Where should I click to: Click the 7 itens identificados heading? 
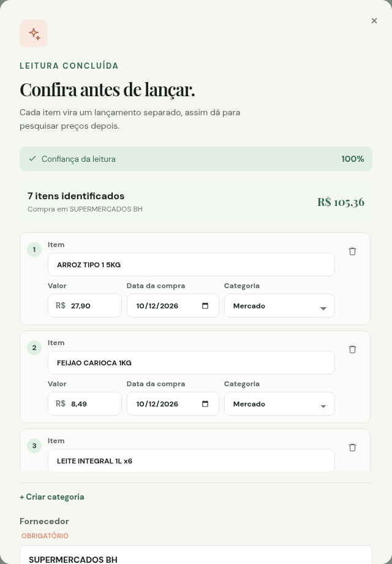[x=76, y=196]
